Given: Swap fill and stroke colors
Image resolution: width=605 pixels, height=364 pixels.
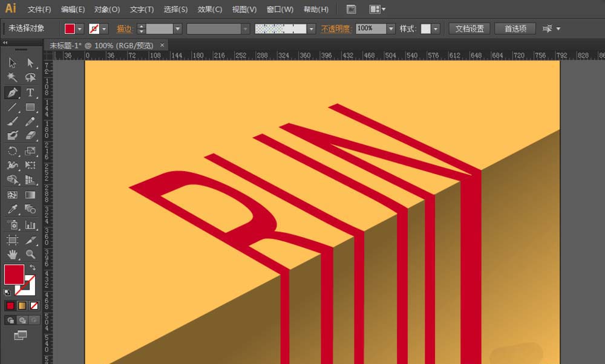Looking at the screenshot, I should (33, 267).
